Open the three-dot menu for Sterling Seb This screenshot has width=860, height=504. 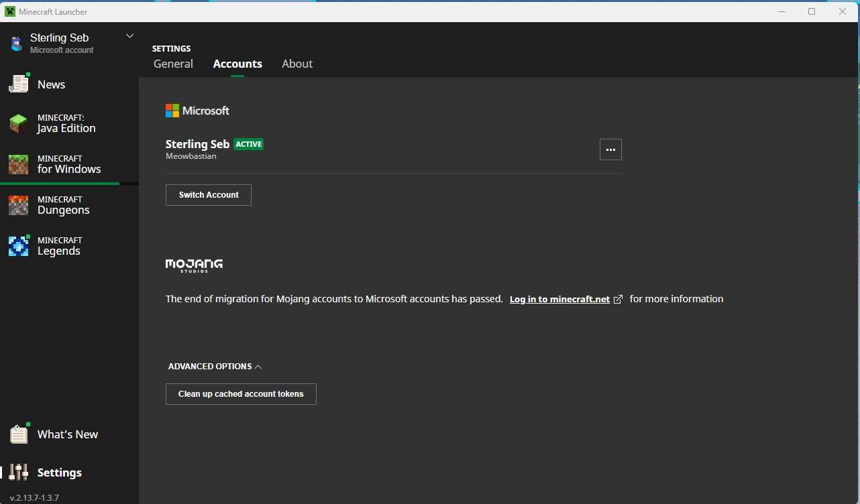click(x=610, y=149)
